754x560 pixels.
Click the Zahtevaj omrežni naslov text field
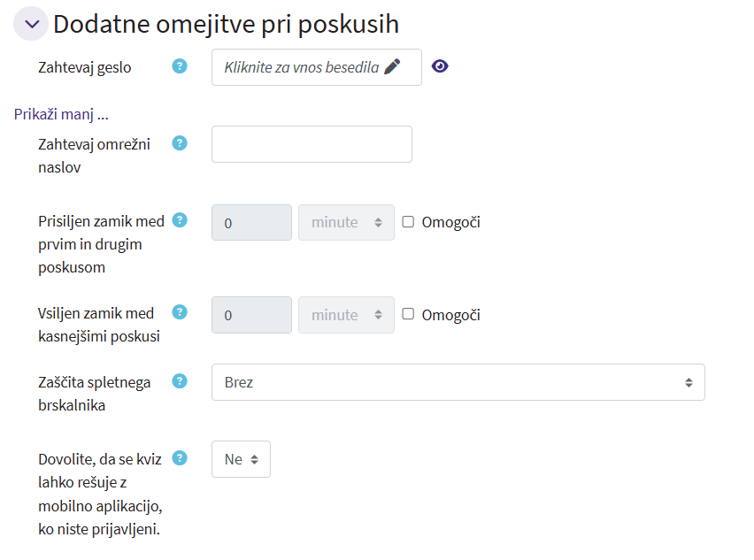click(312, 144)
